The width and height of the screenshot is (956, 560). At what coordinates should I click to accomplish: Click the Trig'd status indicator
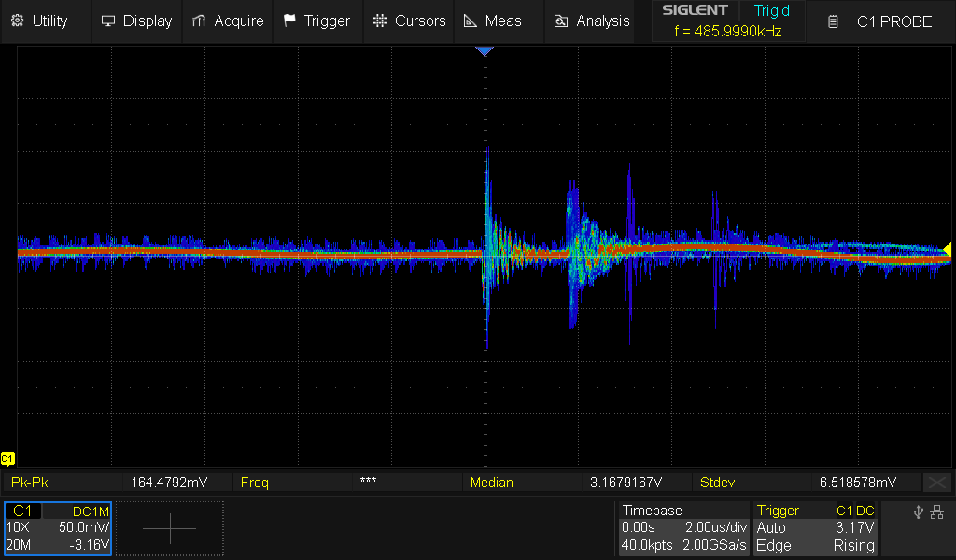[x=772, y=11]
